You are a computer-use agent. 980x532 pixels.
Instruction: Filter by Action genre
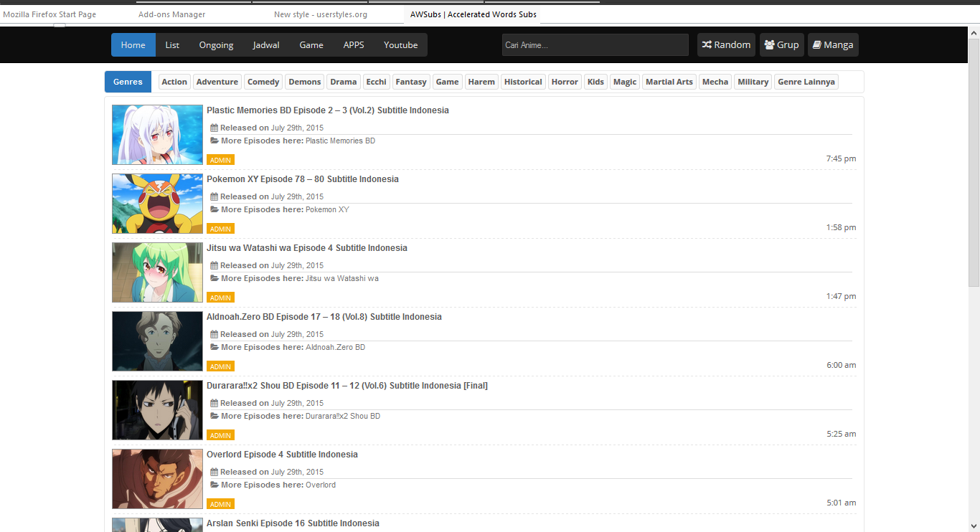(174, 82)
